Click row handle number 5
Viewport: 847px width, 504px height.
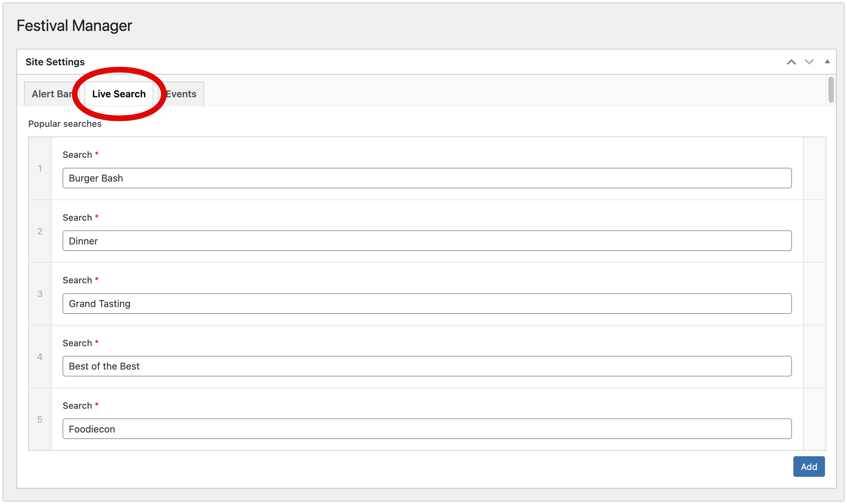[40, 419]
